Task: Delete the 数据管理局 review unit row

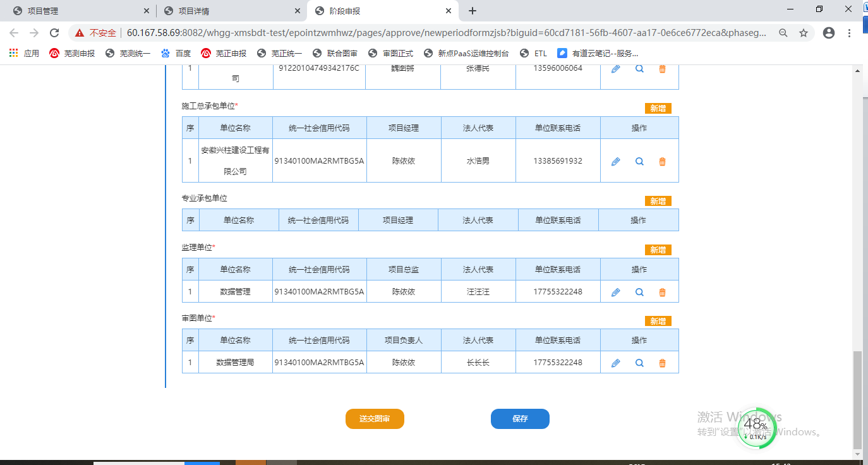Action: [x=662, y=363]
